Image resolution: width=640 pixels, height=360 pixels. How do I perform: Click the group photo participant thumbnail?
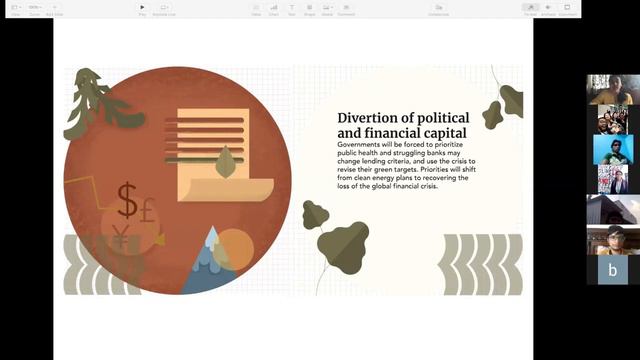coord(613,120)
